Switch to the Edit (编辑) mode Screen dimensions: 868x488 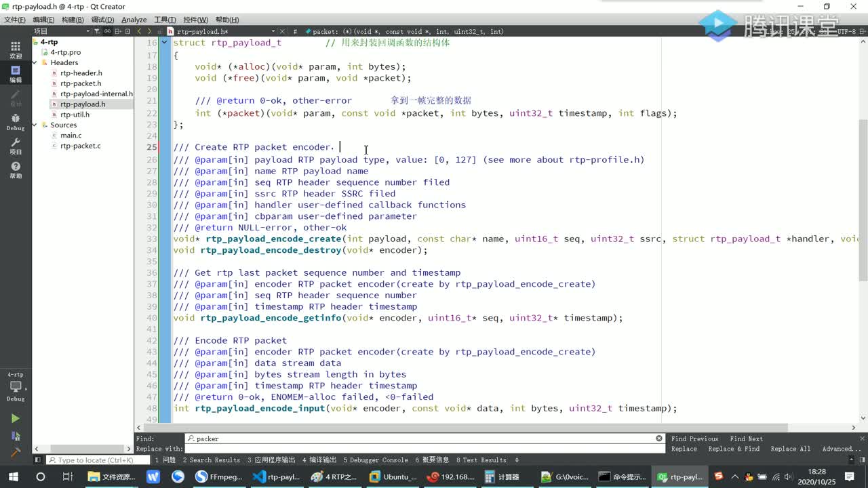15,73
